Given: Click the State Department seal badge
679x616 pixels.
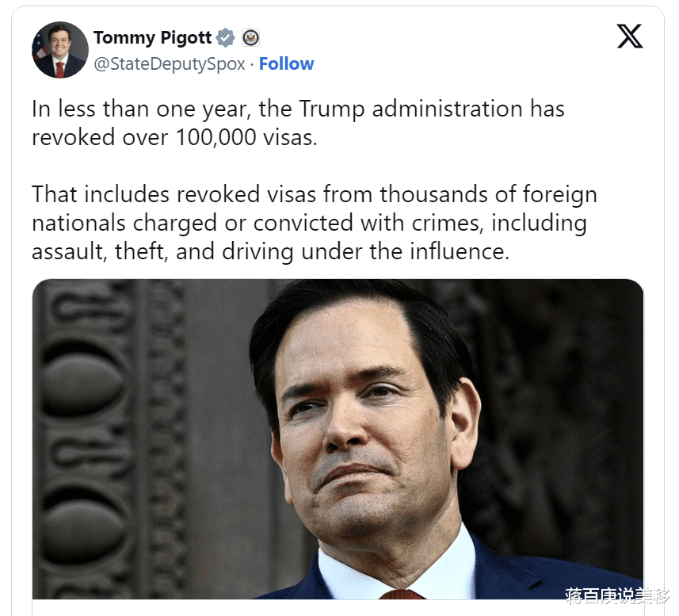Looking at the screenshot, I should pos(250,38).
